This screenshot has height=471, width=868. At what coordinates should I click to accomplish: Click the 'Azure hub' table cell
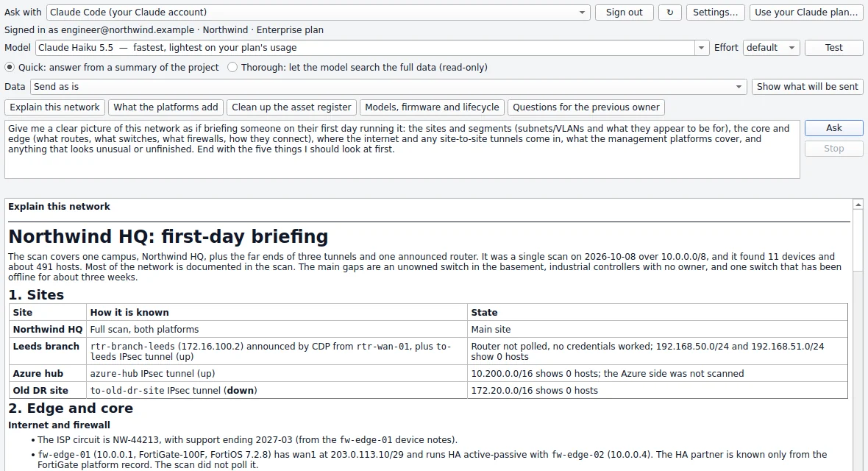point(48,373)
